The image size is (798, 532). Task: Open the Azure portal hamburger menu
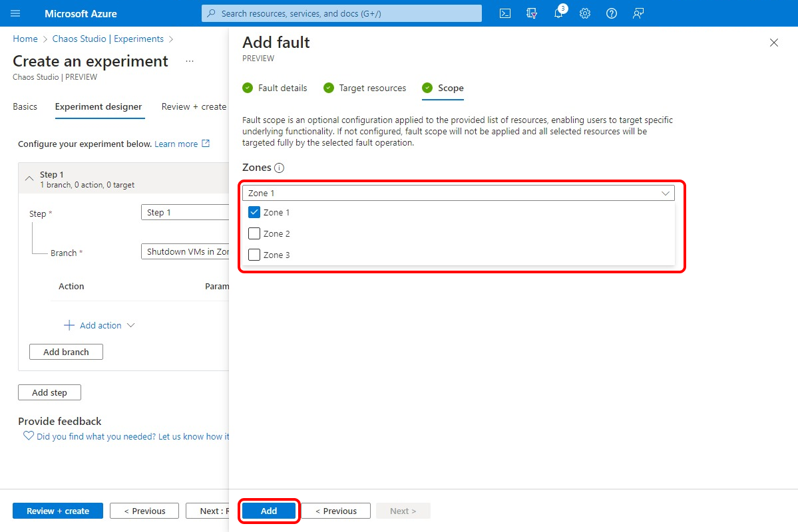click(16, 13)
